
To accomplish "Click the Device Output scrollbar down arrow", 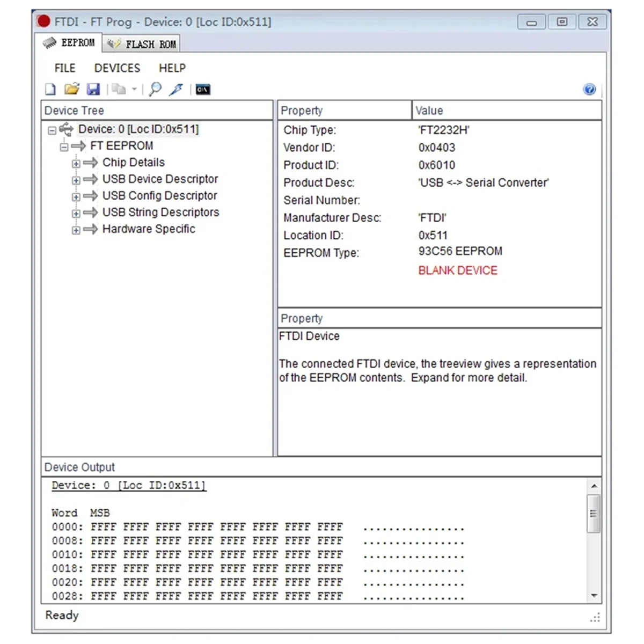I will (x=594, y=595).
